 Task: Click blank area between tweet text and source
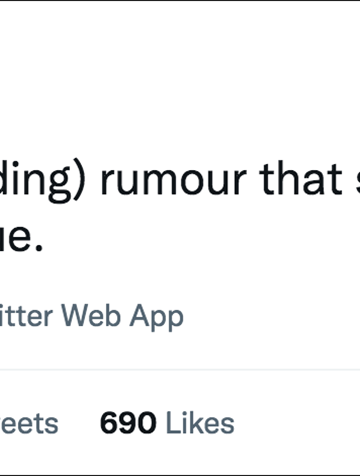coord(180,278)
